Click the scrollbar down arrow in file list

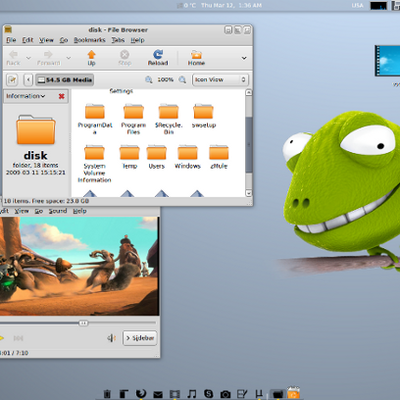(x=249, y=193)
